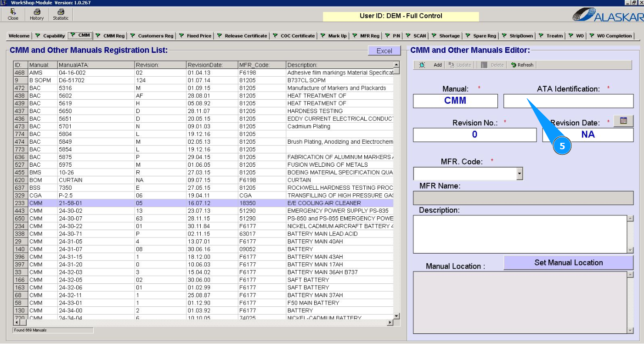Screen dimensions: 644x344
Task: Click the Revision No. field
Action: [475, 135]
